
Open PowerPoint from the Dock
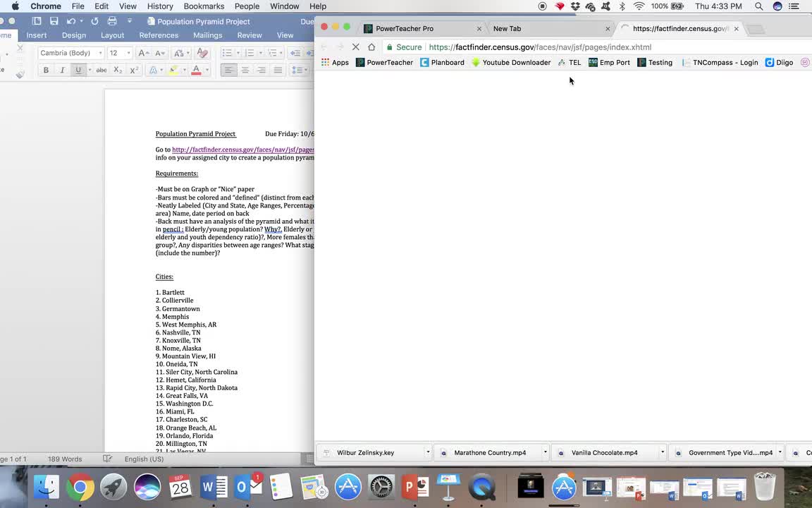415,487
